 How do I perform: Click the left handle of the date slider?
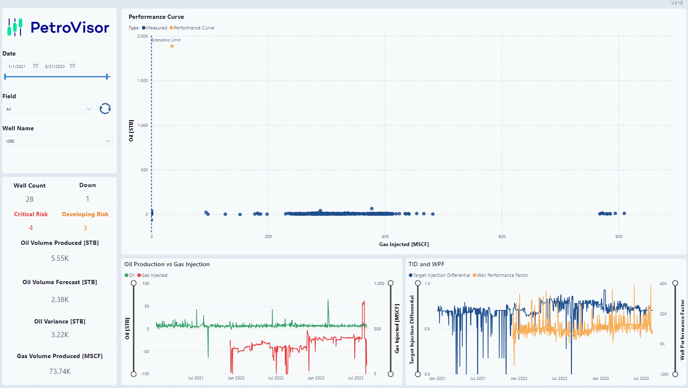(x=5, y=77)
